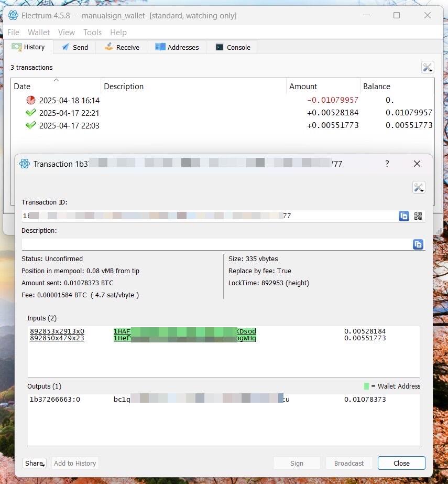Viewport: 448px width, 484px height.
Task: Click the '3 transactions' count label
Action: tap(31, 67)
